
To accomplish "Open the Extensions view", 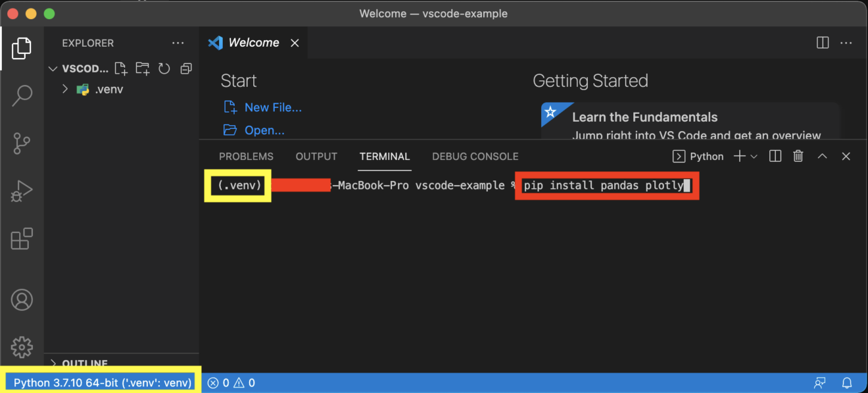I will coord(22,238).
